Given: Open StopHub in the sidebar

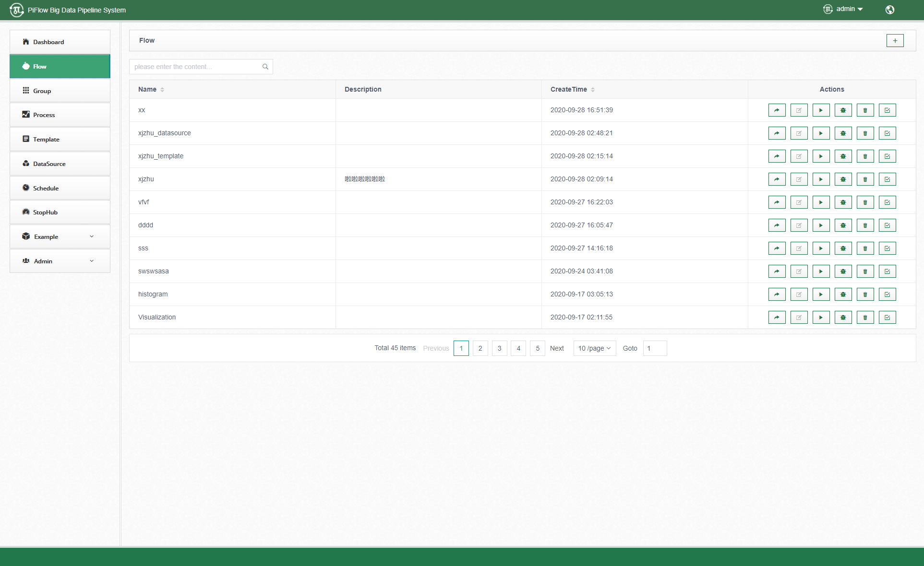Looking at the screenshot, I should tap(60, 212).
